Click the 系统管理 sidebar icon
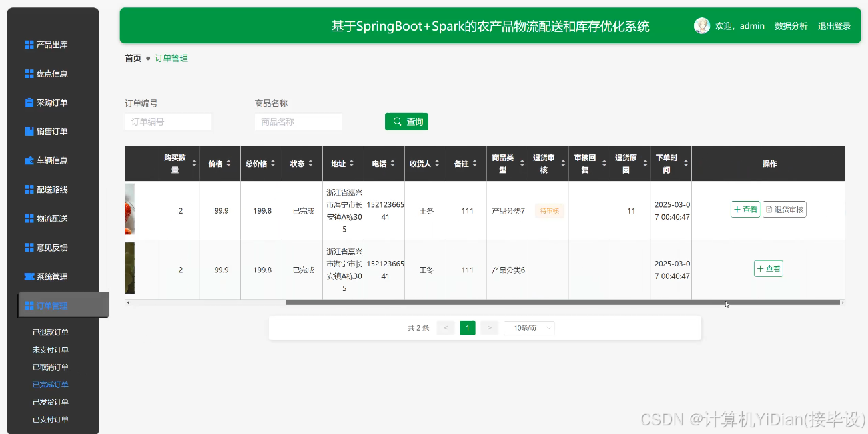Viewport: 868px width, 434px height. coord(29,276)
